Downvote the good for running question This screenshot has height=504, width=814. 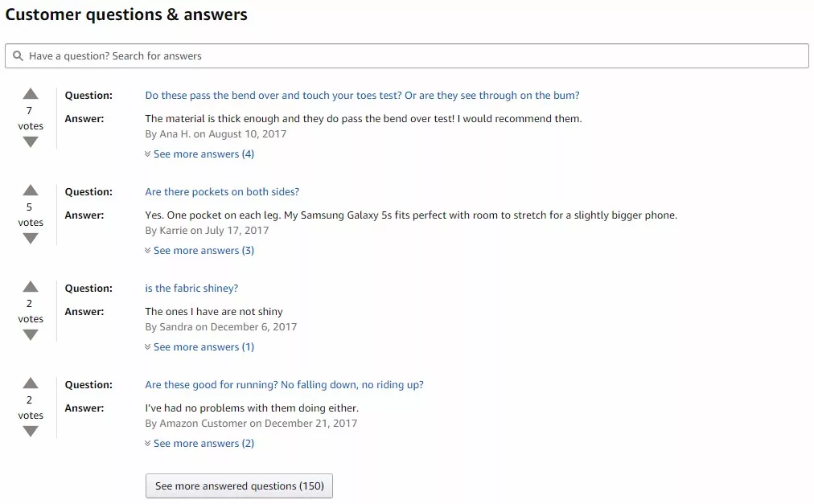31,432
